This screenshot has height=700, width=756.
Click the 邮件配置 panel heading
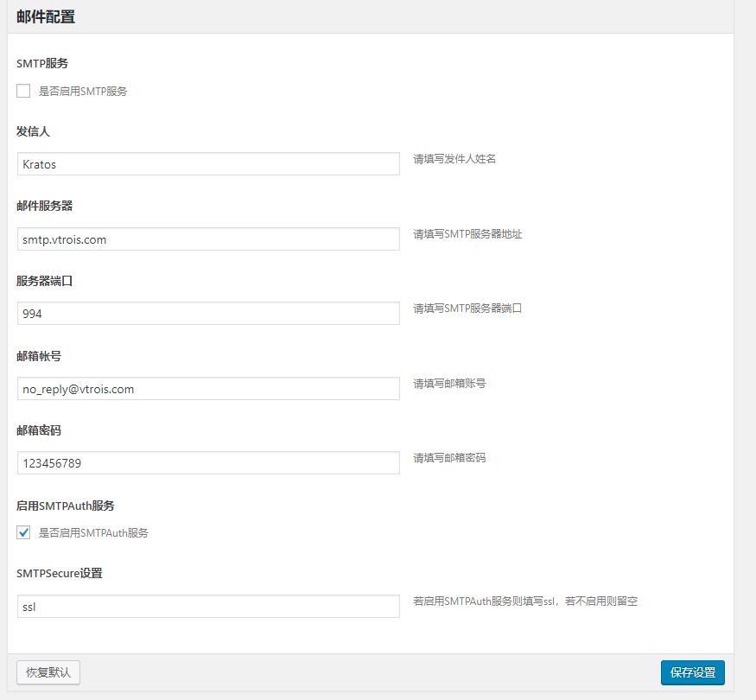coord(46,16)
